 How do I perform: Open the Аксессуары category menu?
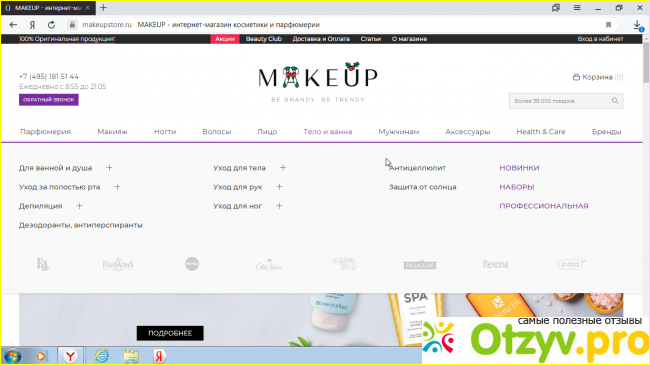(468, 132)
